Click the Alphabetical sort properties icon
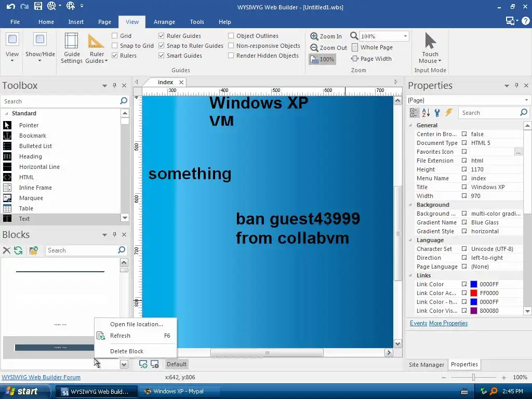Screen dimensions: 532x399 (x=425, y=113)
